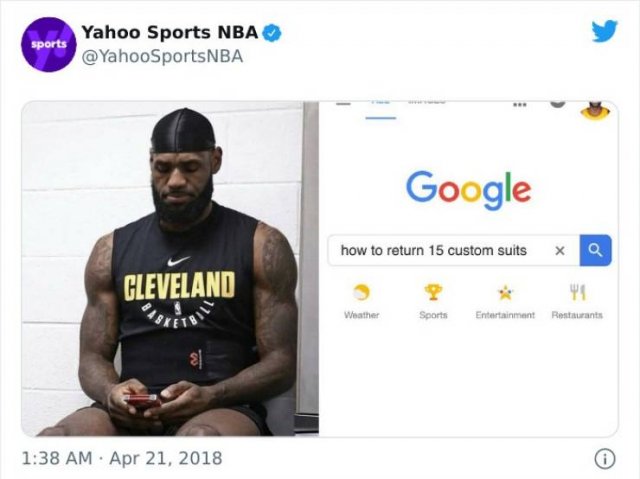The width and height of the screenshot is (640, 479).
Task: Click the blue Google search magnifier button
Action: 596,250
